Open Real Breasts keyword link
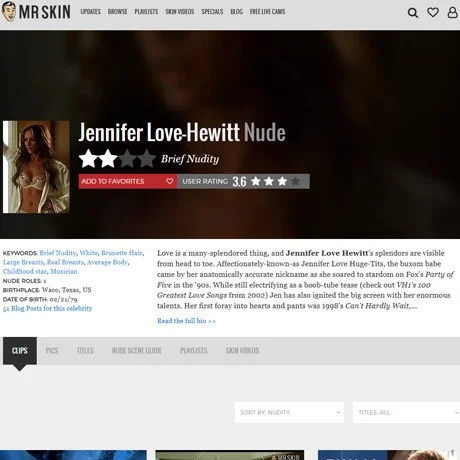Image resolution: width=460 pixels, height=460 pixels. coord(65,262)
